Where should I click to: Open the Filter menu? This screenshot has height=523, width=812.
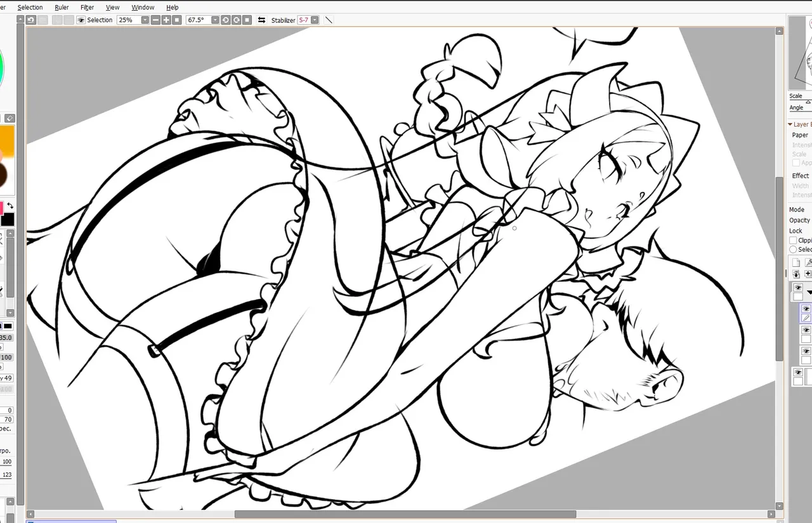point(88,7)
